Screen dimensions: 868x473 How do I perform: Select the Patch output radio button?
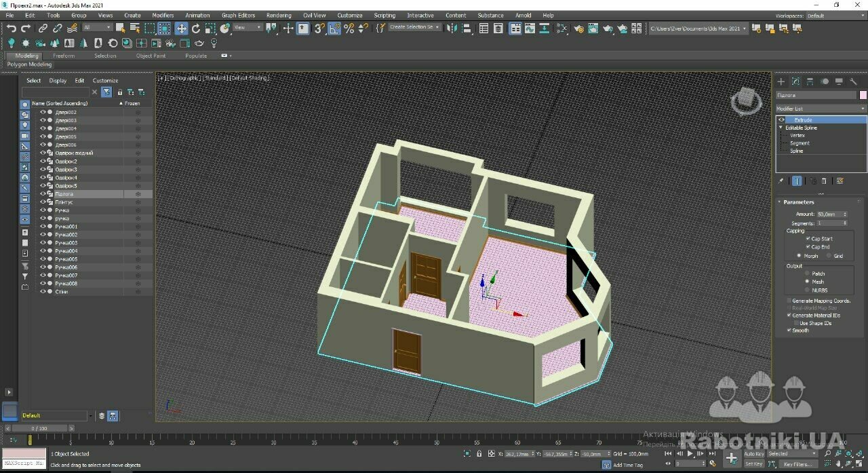coord(807,273)
